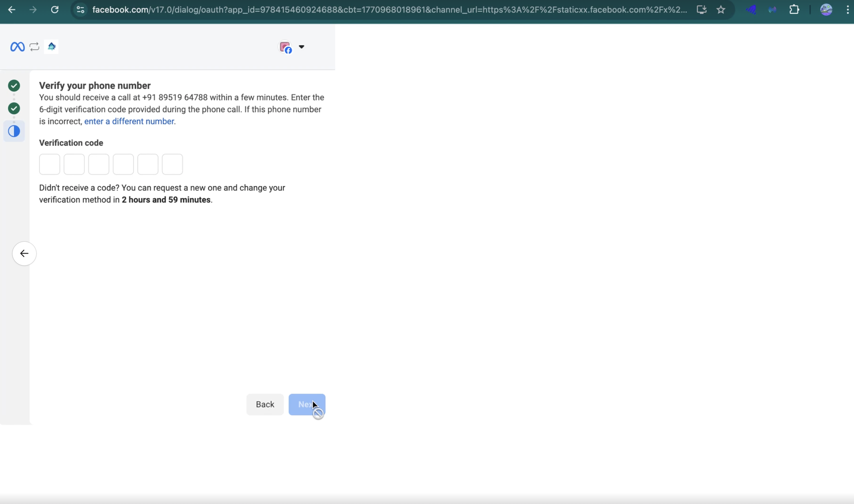The height and width of the screenshot is (504, 854).
Task: Click the last verification code box
Action: (172, 164)
